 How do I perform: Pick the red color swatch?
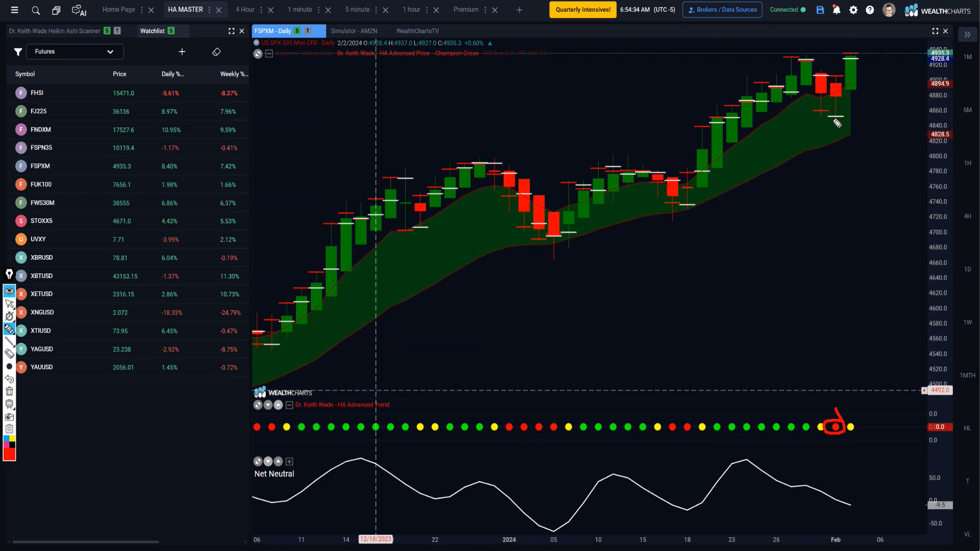tap(9, 455)
